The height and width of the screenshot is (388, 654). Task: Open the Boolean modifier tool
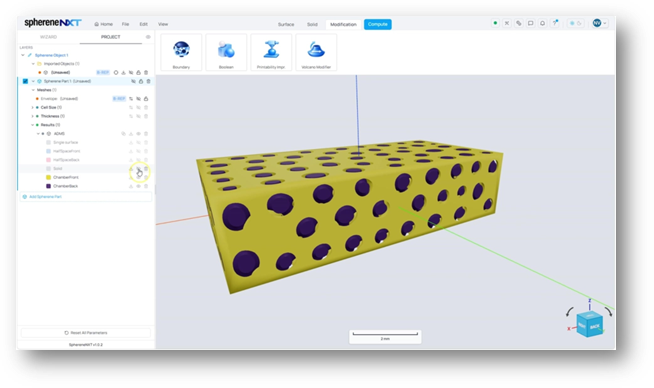coord(226,52)
